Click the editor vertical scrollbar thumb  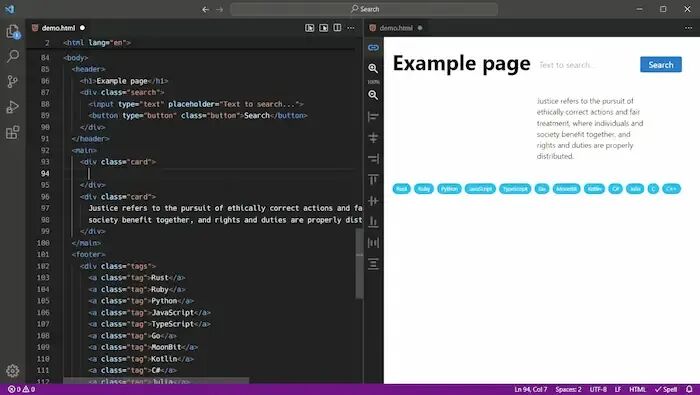(x=359, y=263)
